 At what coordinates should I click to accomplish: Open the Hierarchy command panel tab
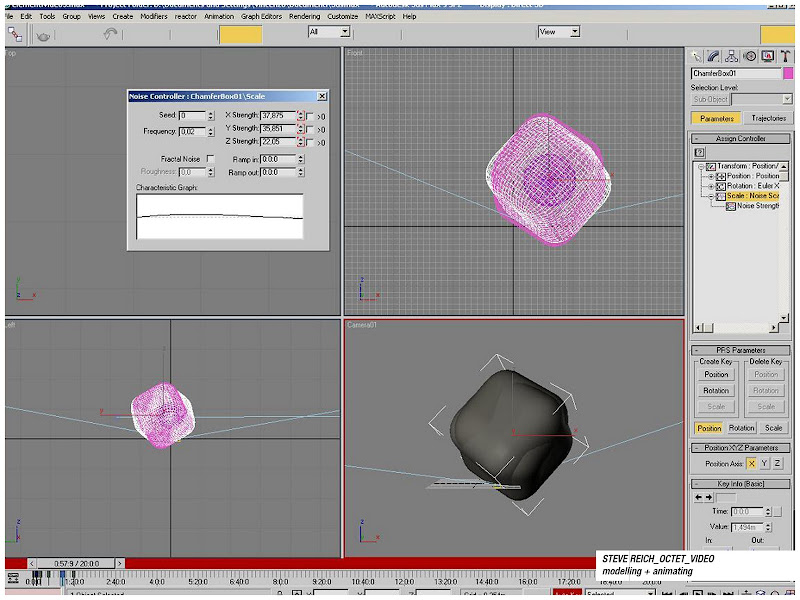click(731, 56)
